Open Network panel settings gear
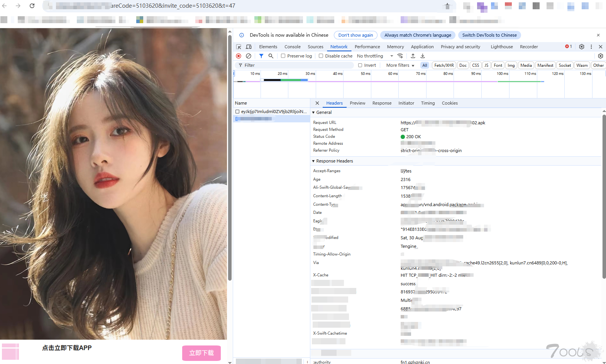This screenshot has width=606, height=364. coord(601,56)
